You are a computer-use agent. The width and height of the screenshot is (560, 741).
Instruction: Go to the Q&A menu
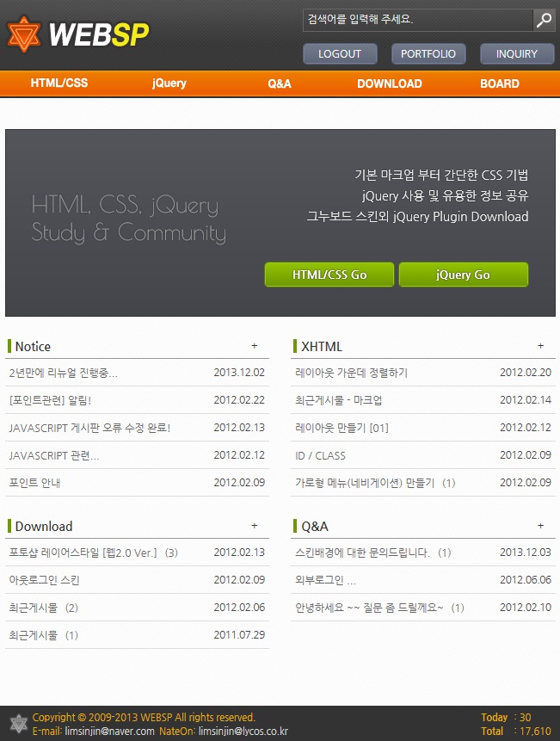pyautogui.click(x=280, y=83)
